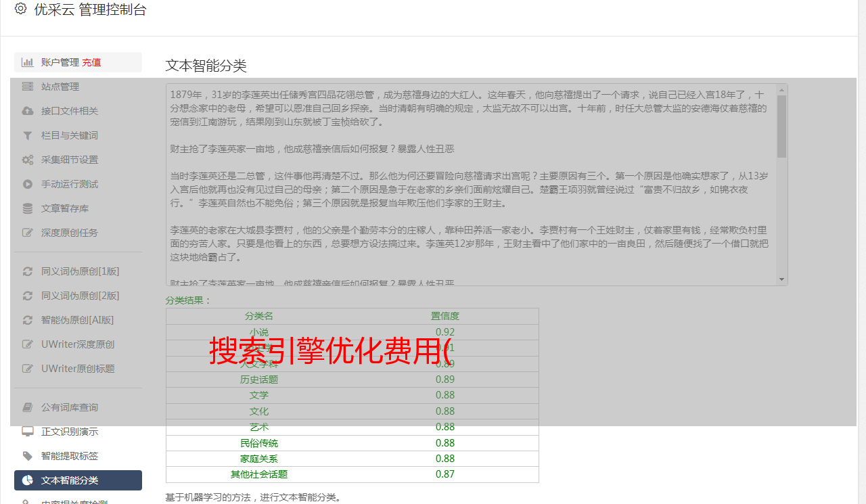Click the pie chart icon for 文本智能分类
This screenshot has width=866, height=504.
(x=27, y=480)
